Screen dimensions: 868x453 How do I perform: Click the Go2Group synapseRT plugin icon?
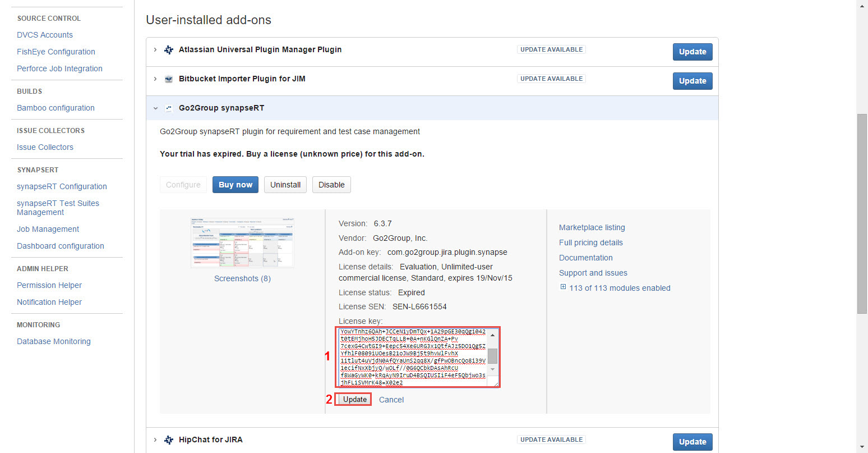pos(168,108)
